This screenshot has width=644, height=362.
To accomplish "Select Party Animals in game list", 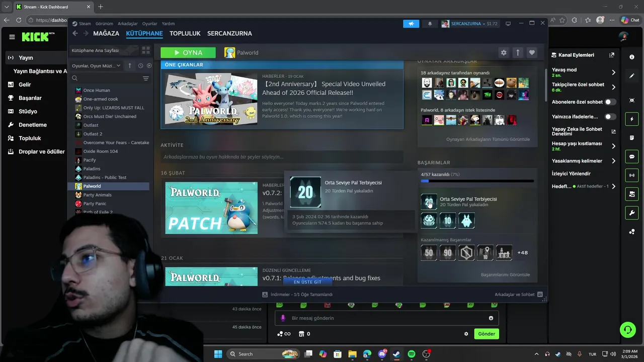I will (x=98, y=195).
